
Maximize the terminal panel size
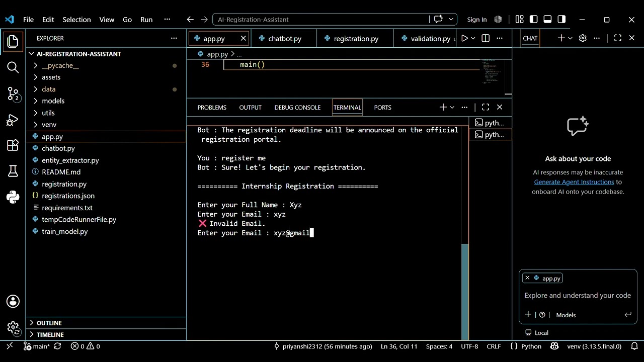coord(486,107)
